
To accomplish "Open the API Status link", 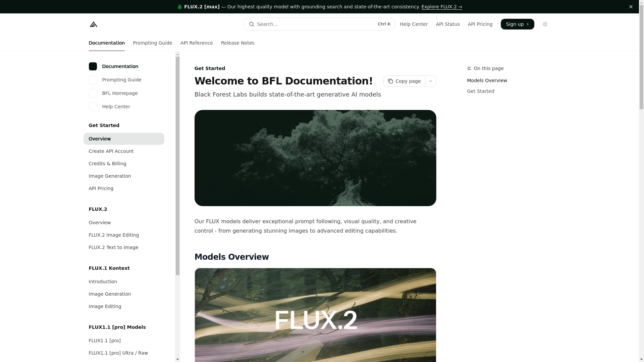I will click(448, 24).
